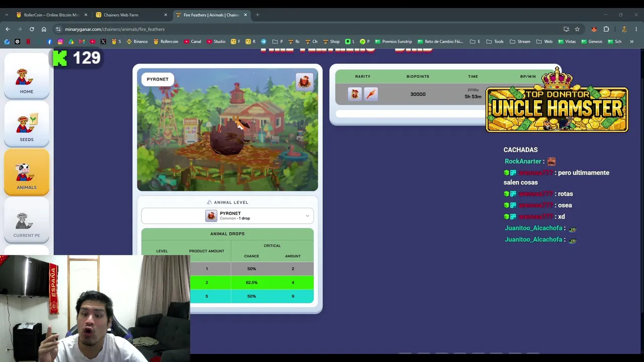Open the MetaMask fox extension
The width and height of the screenshot is (644, 362).
(x=594, y=29)
